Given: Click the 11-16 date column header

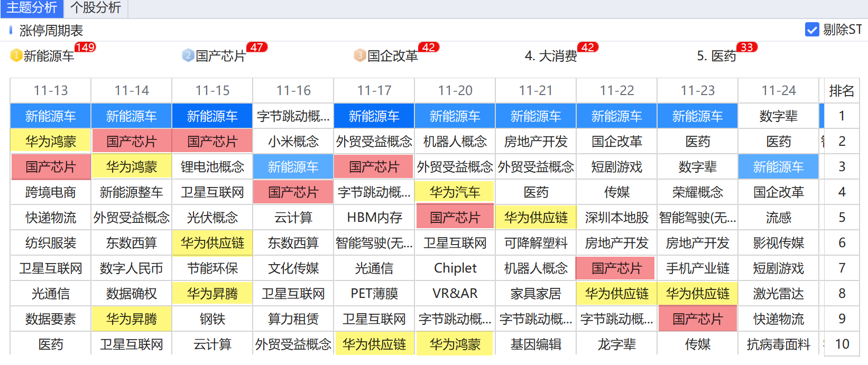Looking at the screenshot, I should click(x=293, y=91).
